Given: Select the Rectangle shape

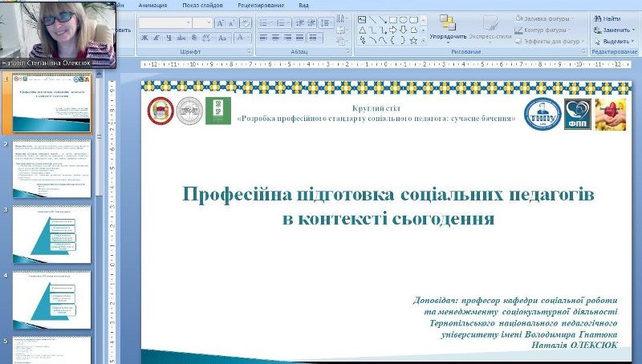Looking at the screenshot, I should tap(393, 19).
